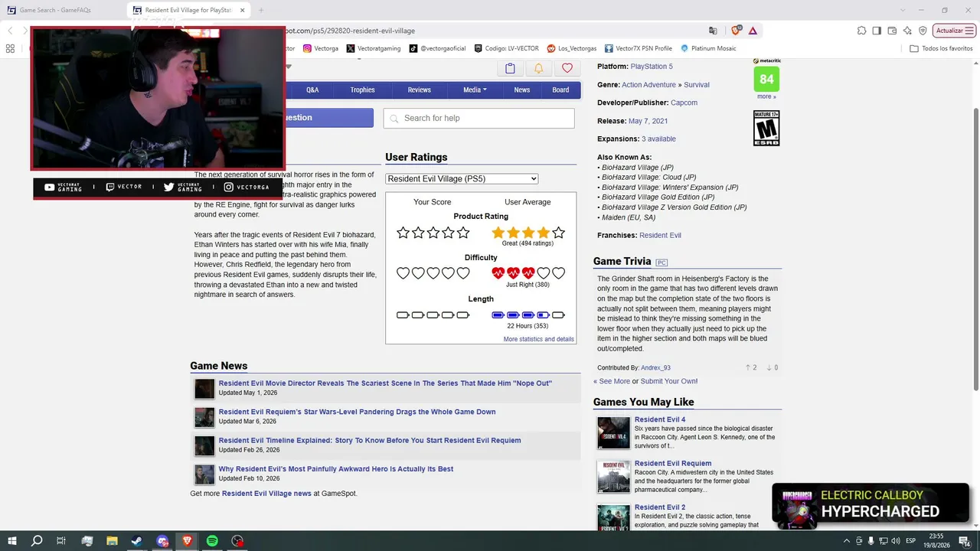
Task: Set difficulty using the first empty heart
Action: tap(403, 273)
